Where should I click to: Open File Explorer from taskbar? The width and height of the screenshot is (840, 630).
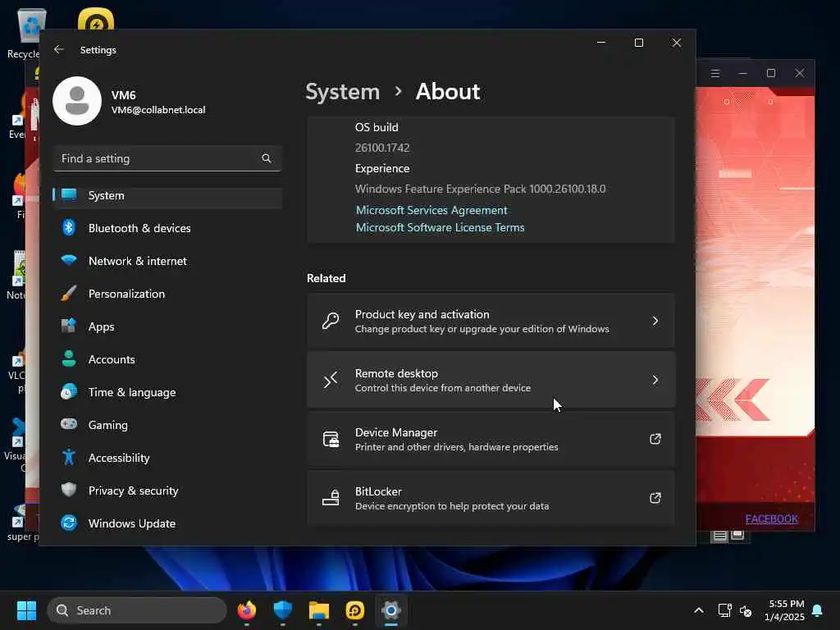(319, 610)
